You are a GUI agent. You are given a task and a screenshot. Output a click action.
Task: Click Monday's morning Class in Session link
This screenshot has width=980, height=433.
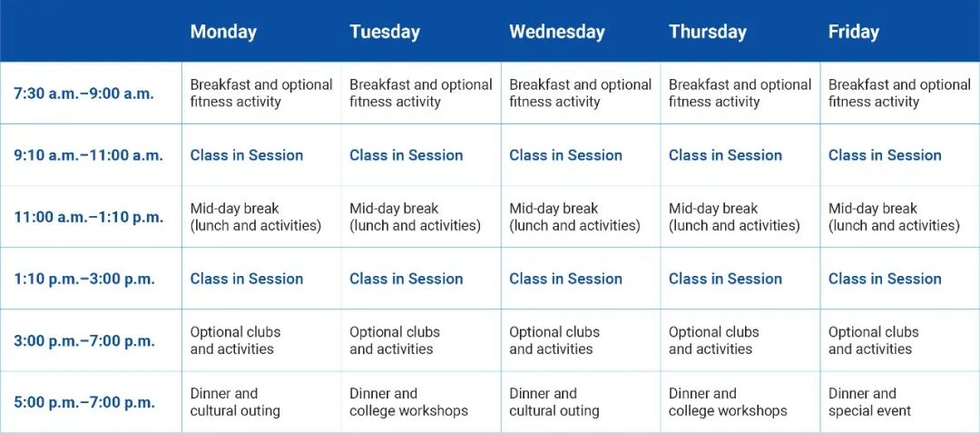pyautogui.click(x=246, y=155)
